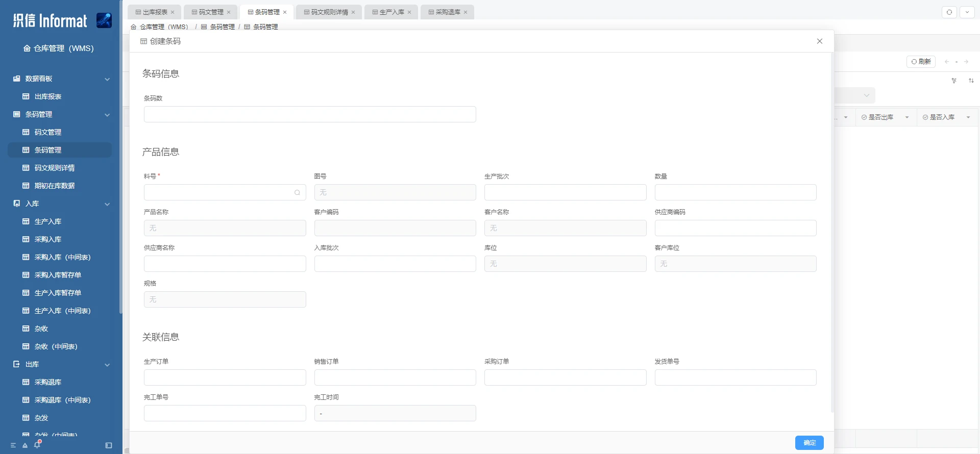Close the 码文规则详情 tab with its X
980x454 pixels.
[x=353, y=12]
